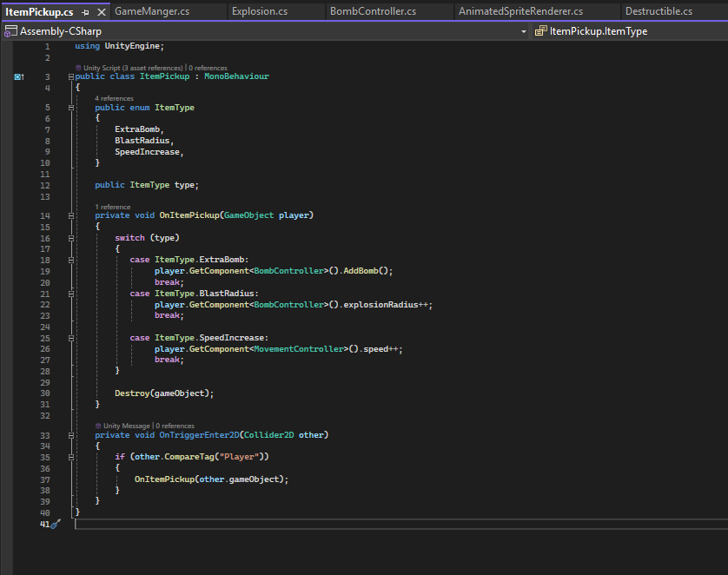The width and height of the screenshot is (728, 575).
Task: Click the Unity Script icon above class declaration
Action: 79,67
